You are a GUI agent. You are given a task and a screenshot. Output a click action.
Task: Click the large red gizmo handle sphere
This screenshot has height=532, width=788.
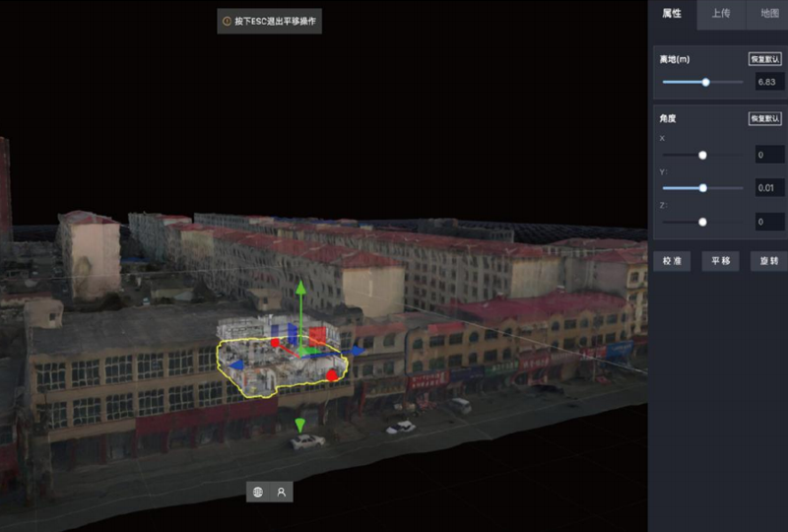[333, 375]
